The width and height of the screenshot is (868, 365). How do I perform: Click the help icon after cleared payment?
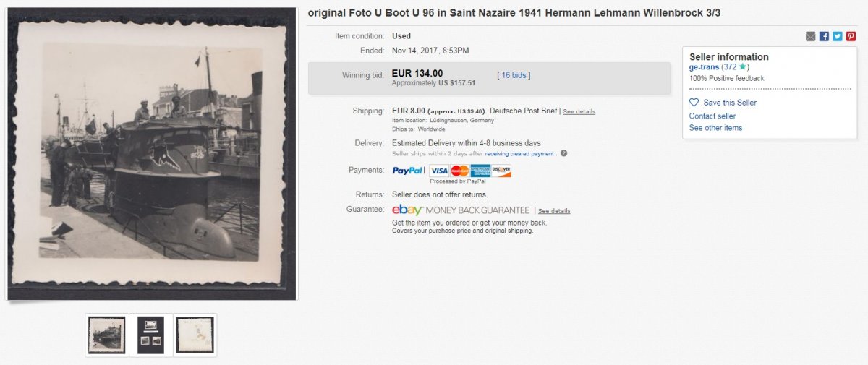click(x=563, y=153)
